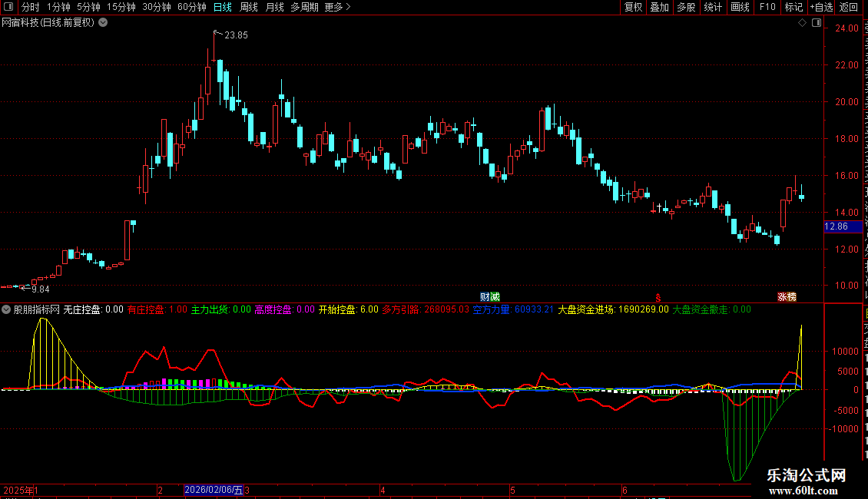
Task: Click the 2026/02/06/五 date label
Action: tap(214, 490)
